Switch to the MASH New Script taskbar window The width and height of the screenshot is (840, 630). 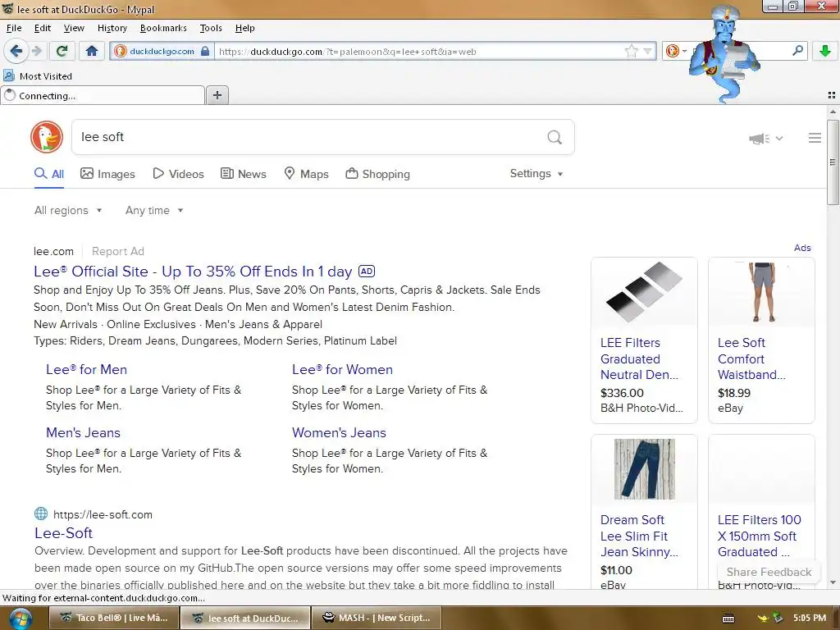tap(377, 618)
